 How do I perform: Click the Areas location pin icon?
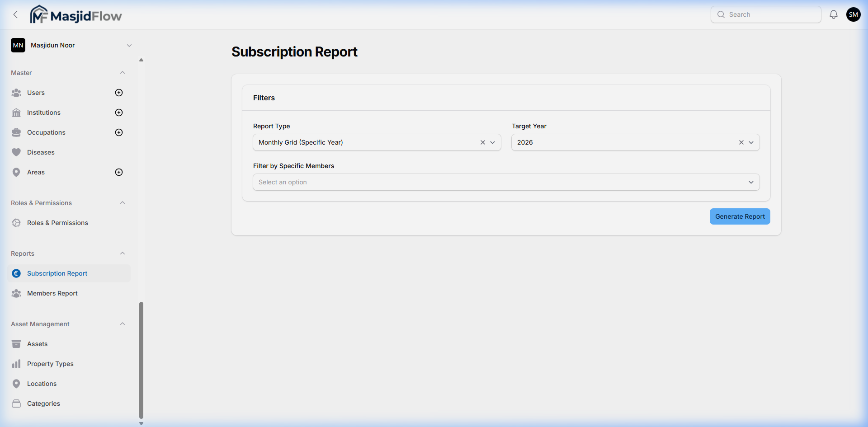16,172
